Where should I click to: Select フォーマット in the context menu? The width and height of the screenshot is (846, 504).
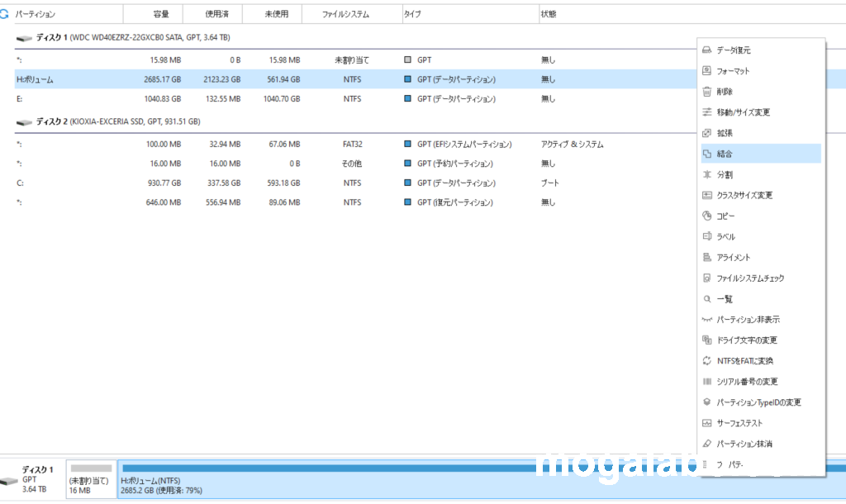point(733,71)
